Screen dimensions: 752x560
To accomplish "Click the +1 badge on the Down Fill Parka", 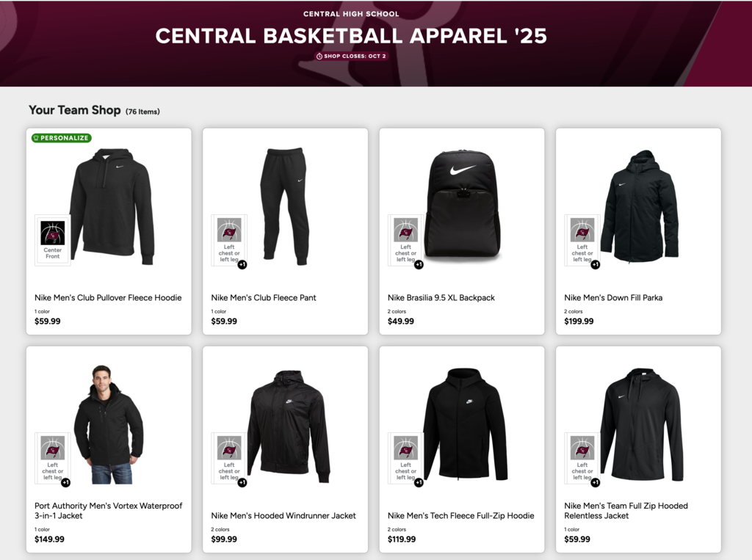I will (x=595, y=265).
